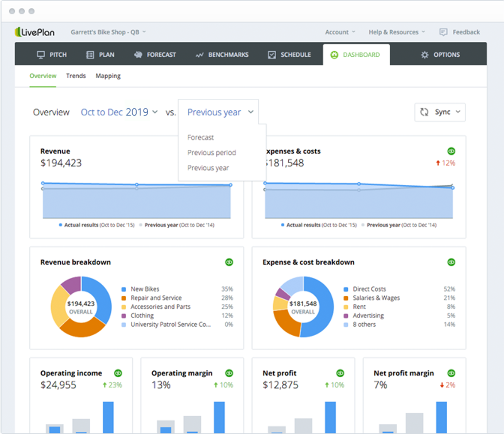This screenshot has width=504, height=434.
Task: Switch to the Mapping sub-tab
Action: pos(108,76)
